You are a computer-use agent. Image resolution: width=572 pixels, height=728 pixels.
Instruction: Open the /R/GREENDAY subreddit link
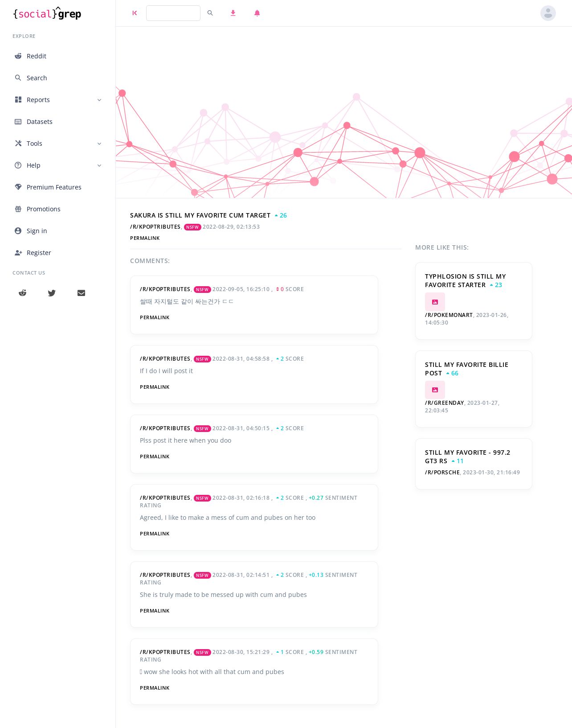click(x=444, y=403)
